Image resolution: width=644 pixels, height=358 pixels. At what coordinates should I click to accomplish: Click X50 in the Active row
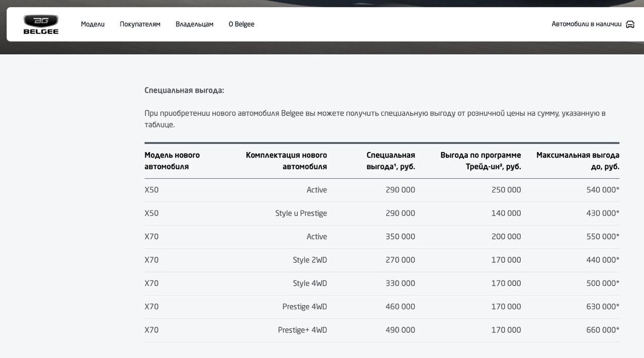[151, 190]
